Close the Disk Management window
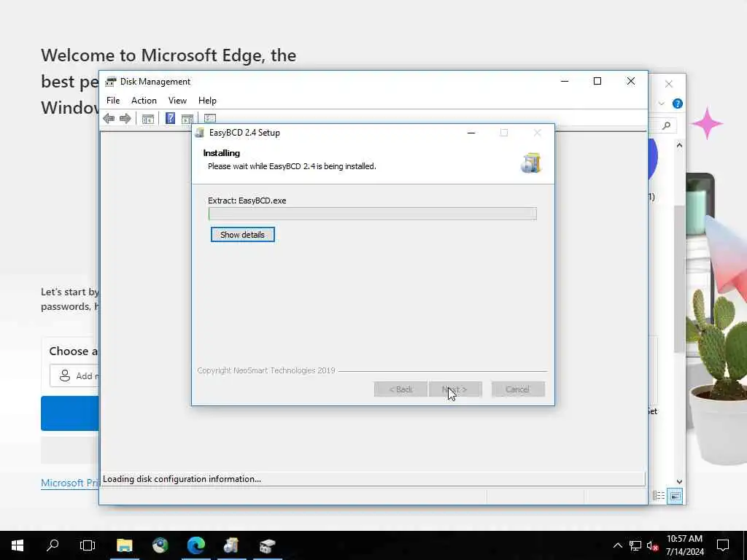 tap(631, 82)
